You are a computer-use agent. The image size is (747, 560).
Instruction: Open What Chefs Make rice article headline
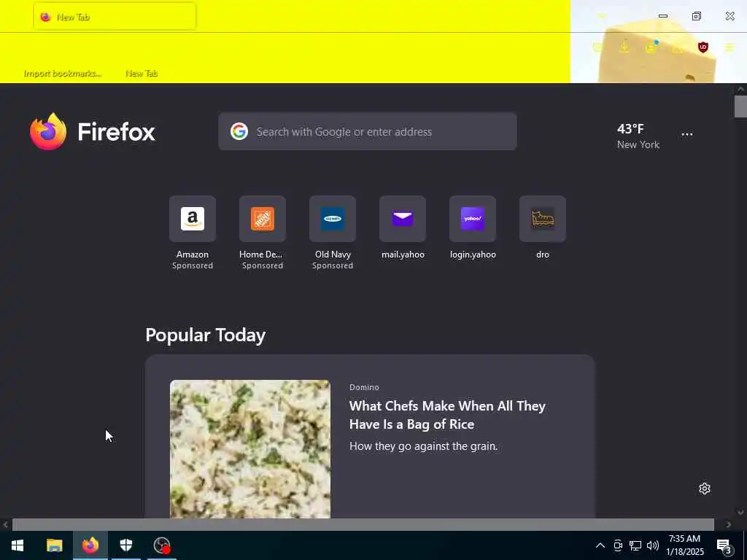[x=447, y=415]
